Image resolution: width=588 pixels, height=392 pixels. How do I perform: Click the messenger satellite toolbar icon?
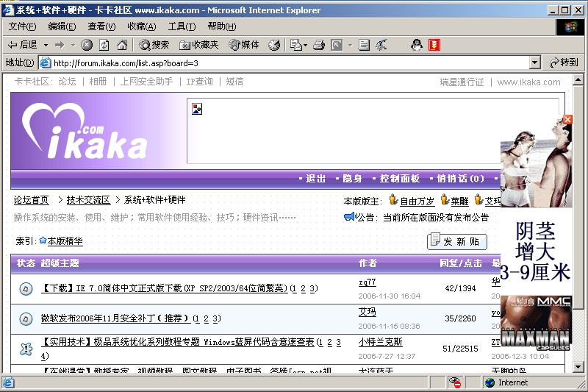point(381,46)
